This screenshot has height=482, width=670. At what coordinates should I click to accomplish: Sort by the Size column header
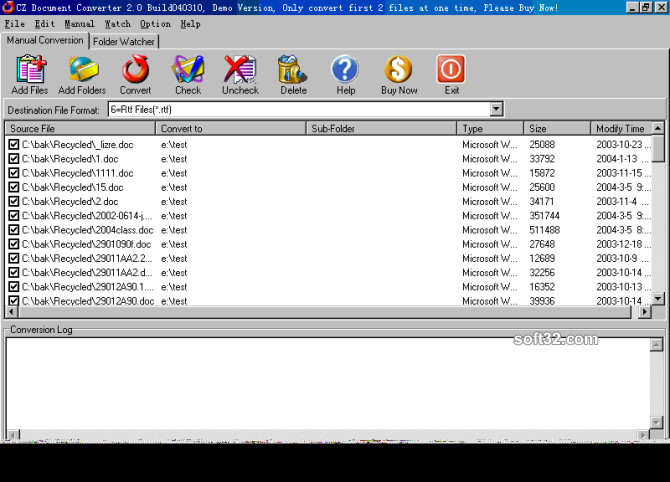click(x=557, y=129)
